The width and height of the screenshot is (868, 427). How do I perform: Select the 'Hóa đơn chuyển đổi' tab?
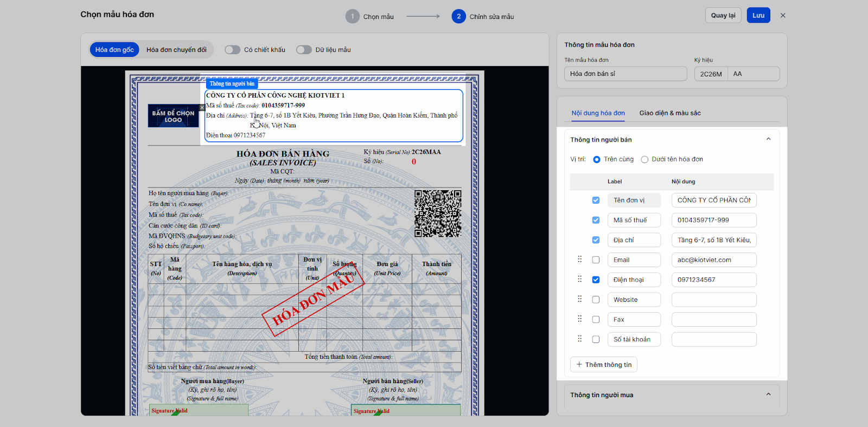[x=176, y=50]
